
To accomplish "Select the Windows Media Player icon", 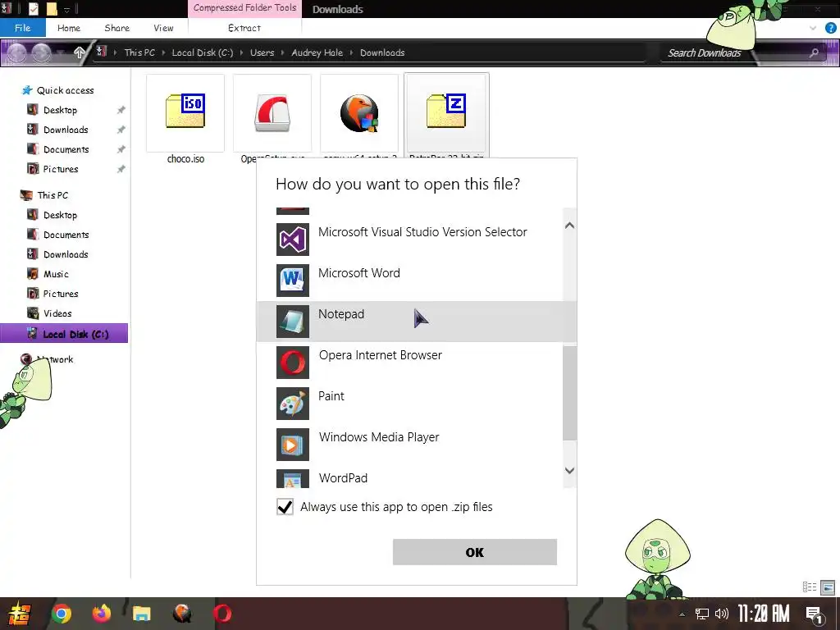I will 293,445.
